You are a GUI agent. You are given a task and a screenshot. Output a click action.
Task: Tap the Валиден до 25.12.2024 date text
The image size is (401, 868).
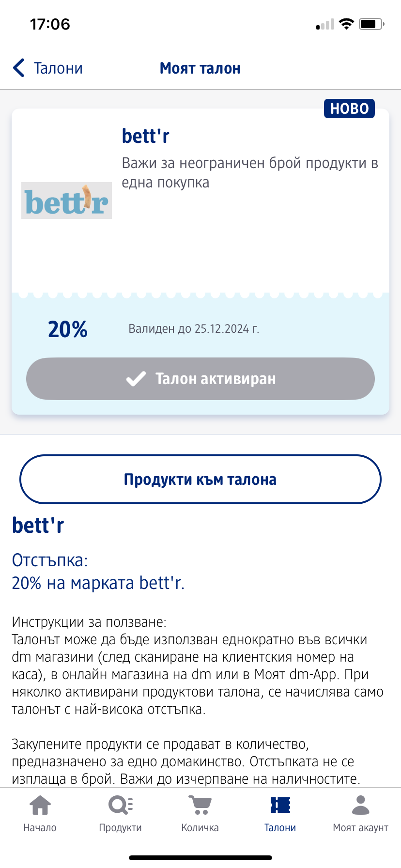pyautogui.click(x=194, y=329)
